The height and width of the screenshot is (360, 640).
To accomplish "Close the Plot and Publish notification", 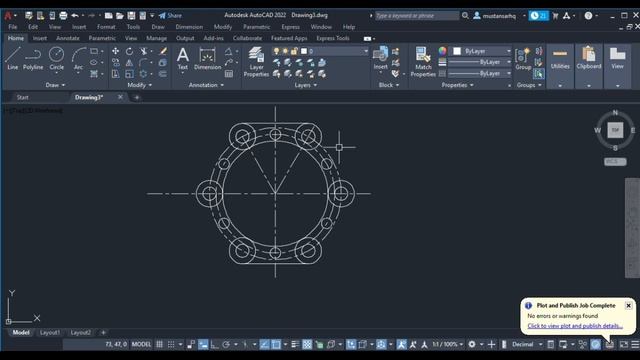I will coord(628,305).
